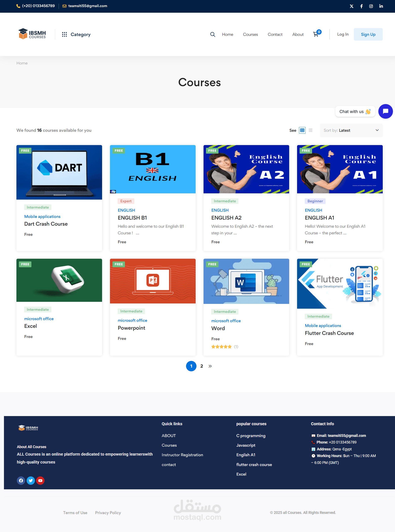
Task: Open the B1 English course thumbnail
Action: [x=153, y=169]
